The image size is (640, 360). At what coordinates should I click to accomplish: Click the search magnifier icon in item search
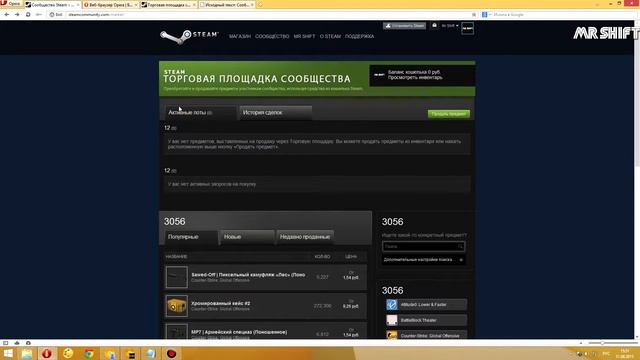(460, 247)
